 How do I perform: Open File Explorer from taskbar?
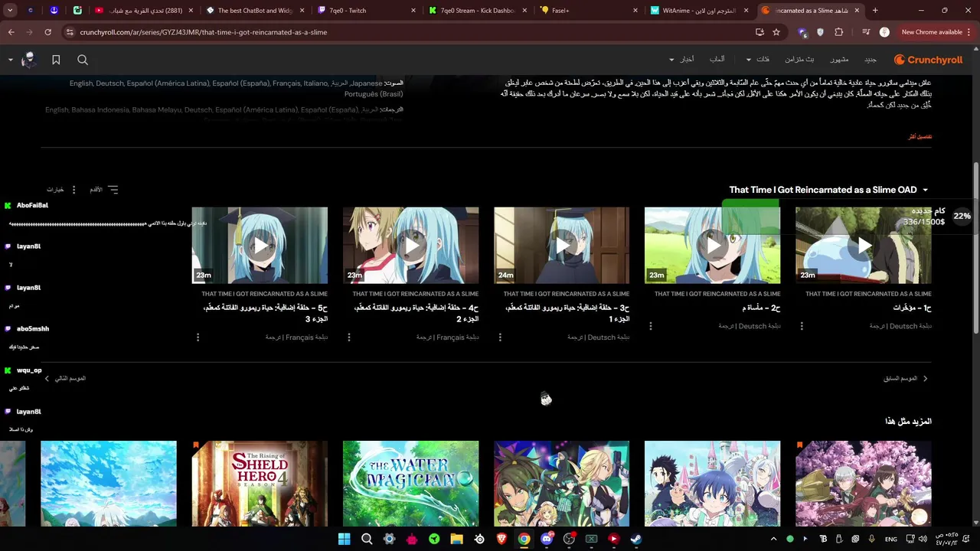[456, 539]
